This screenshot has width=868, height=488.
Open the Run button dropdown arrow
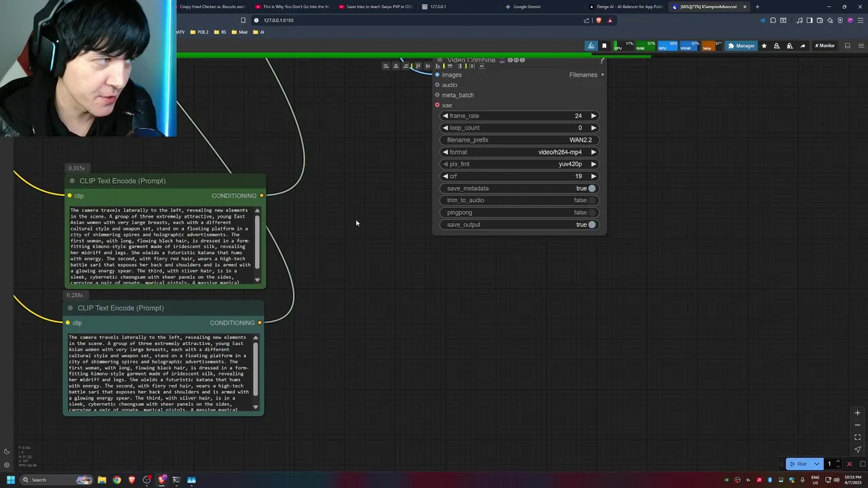pyautogui.click(x=816, y=464)
